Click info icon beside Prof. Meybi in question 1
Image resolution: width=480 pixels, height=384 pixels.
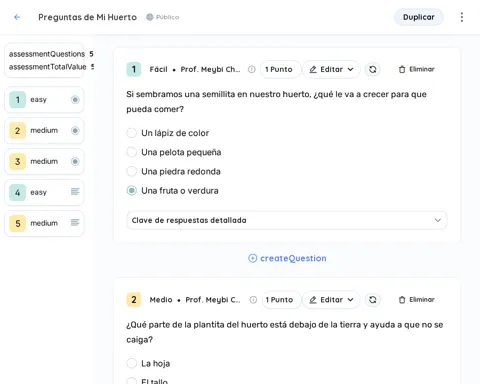(x=252, y=69)
